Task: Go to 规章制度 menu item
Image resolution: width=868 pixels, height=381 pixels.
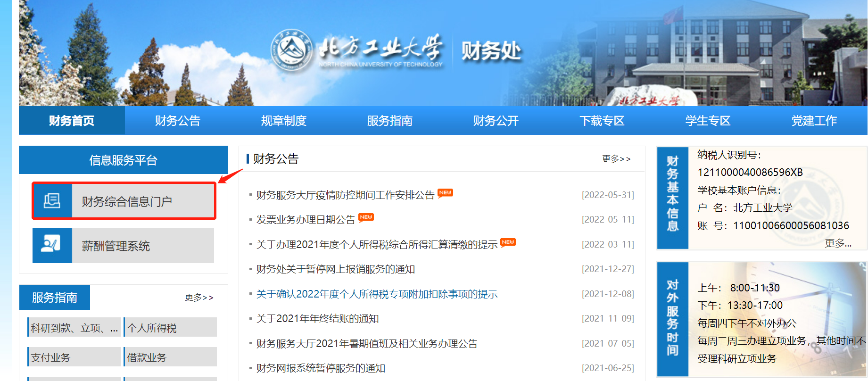Action: [x=284, y=121]
